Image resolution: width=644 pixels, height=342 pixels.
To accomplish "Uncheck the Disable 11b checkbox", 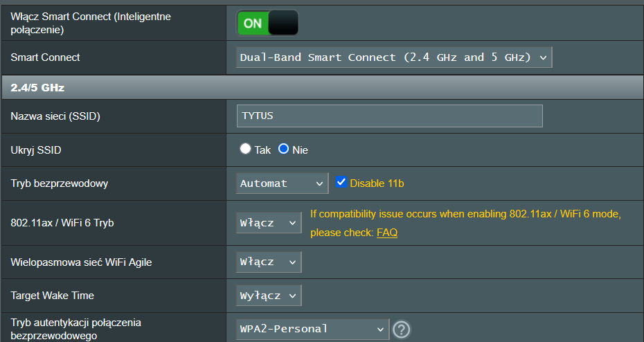I will coord(341,183).
